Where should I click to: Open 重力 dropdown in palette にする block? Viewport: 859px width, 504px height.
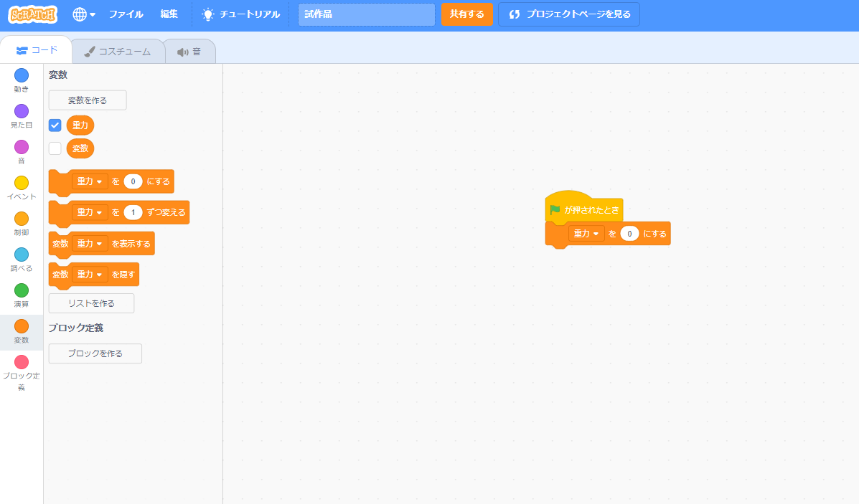tap(90, 181)
